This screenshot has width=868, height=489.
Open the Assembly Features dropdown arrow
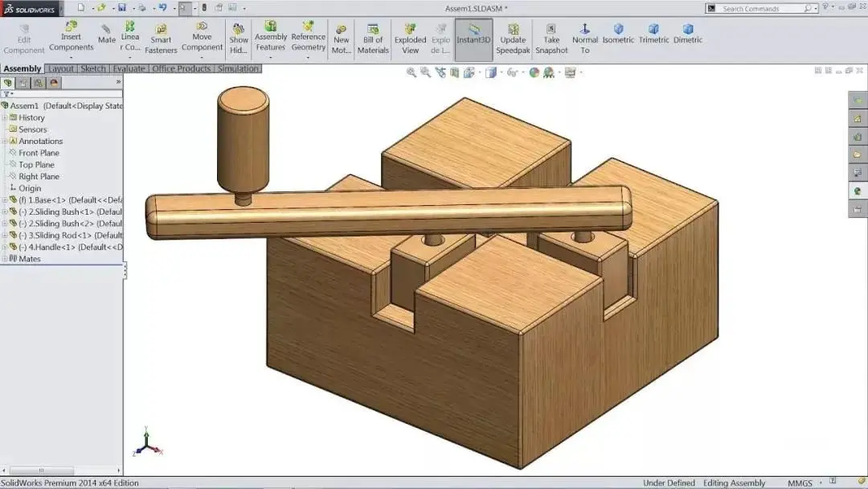(271, 57)
